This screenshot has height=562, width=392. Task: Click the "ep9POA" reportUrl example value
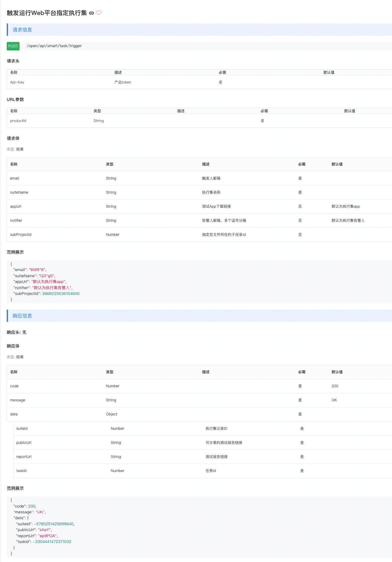[x=47, y=536]
